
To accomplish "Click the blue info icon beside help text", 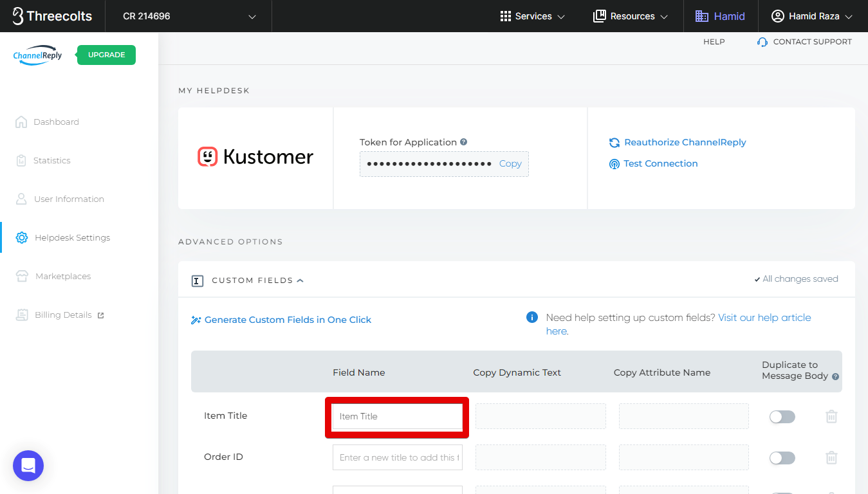I will click(x=532, y=317).
